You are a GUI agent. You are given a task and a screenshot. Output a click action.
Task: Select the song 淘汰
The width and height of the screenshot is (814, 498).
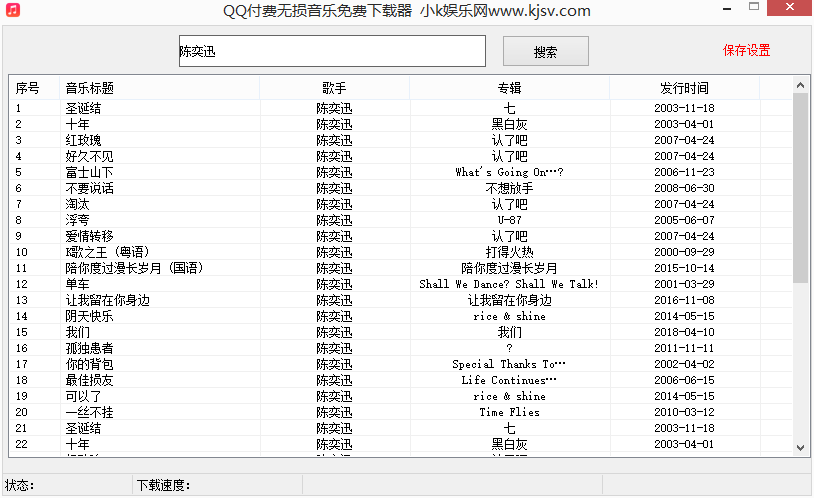click(x=77, y=205)
